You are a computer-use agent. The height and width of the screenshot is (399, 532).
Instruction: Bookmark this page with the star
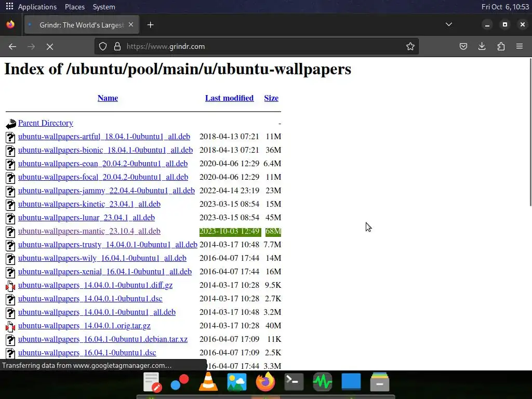click(x=410, y=46)
